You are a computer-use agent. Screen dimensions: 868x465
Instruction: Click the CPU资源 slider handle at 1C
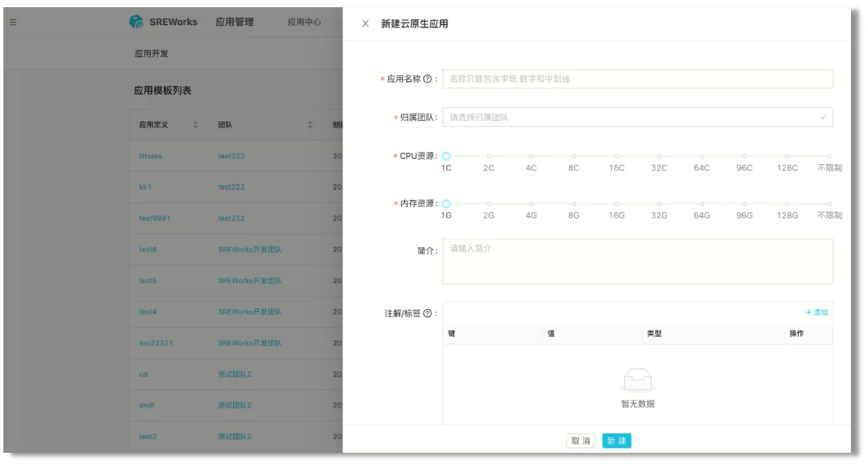446,156
